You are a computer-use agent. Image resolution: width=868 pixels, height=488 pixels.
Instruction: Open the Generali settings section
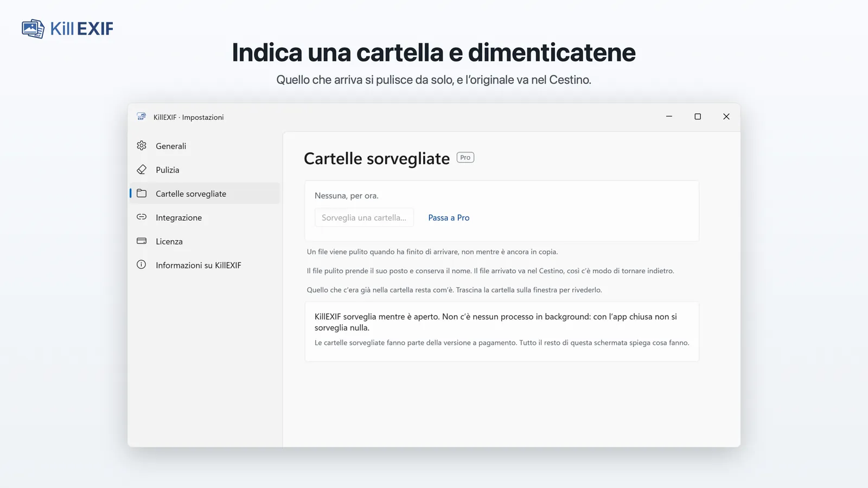(x=205, y=146)
